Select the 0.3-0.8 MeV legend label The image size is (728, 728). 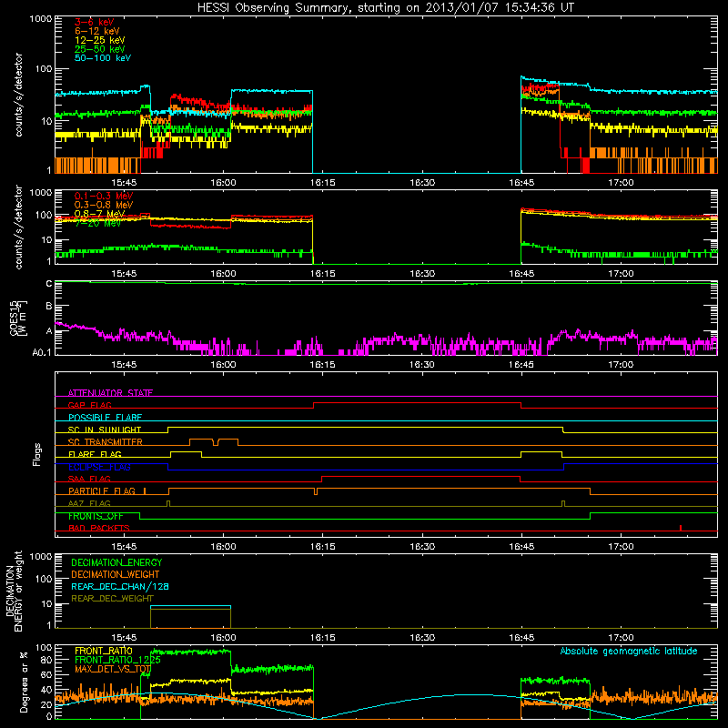coord(104,205)
